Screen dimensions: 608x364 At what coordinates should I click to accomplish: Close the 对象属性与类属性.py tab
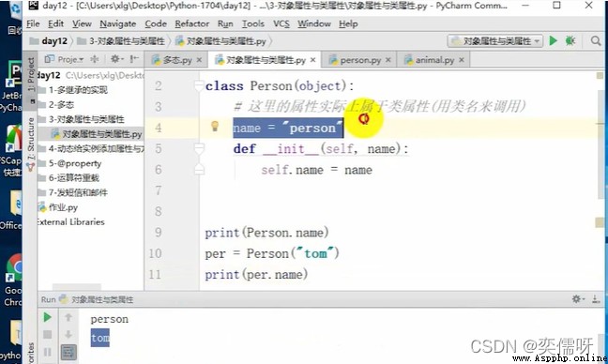point(313,60)
